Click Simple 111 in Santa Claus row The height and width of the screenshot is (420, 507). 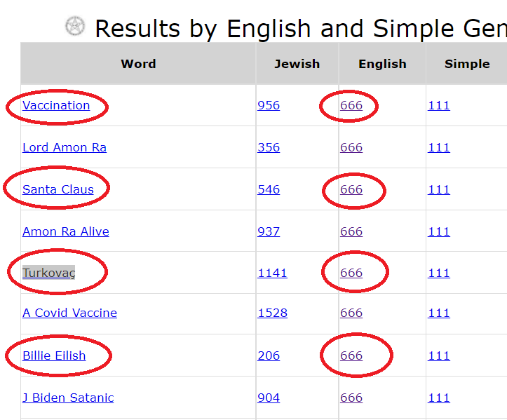[x=439, y=189]
